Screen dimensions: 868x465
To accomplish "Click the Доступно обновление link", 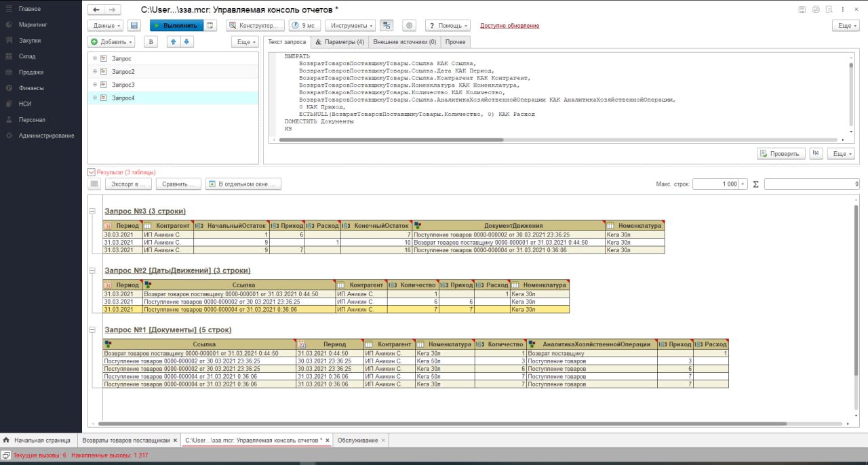I will point(509,26).
